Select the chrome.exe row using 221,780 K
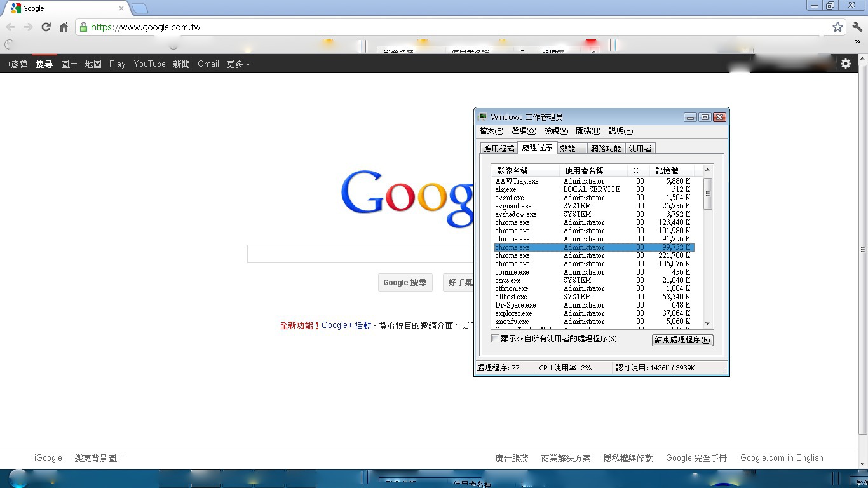The width and height of the screenshot is (868, 488). [594, 255]
